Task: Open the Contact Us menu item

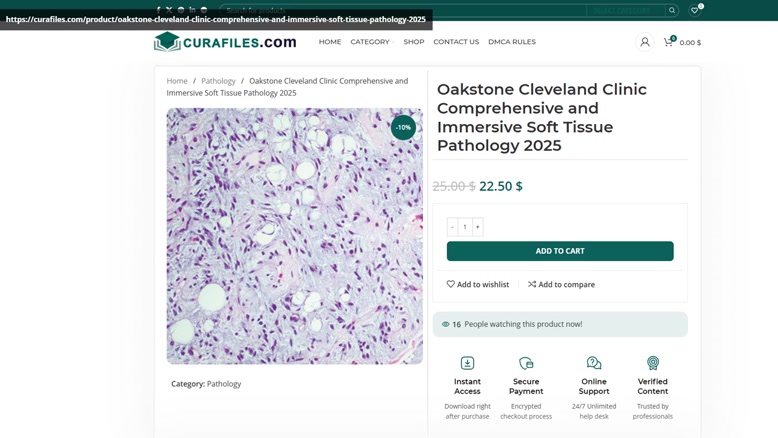Action: coord(456,42)
